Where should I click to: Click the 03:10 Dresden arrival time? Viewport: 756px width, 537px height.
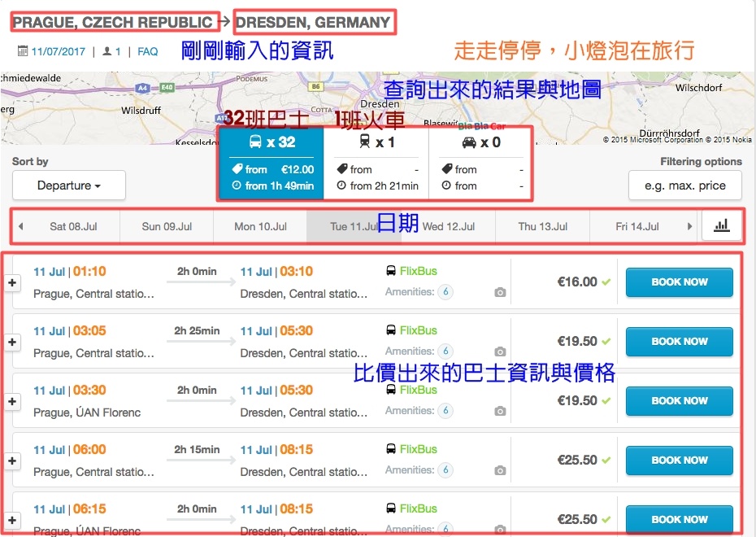(x=296, y=272)
